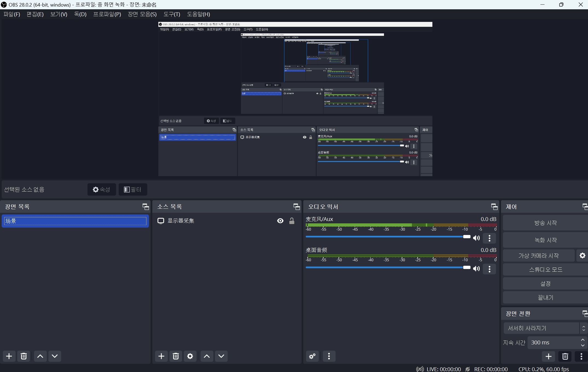Mute the 桌面音频 audio channel
This screenshot has height=372, width=588.
point(476,269)
